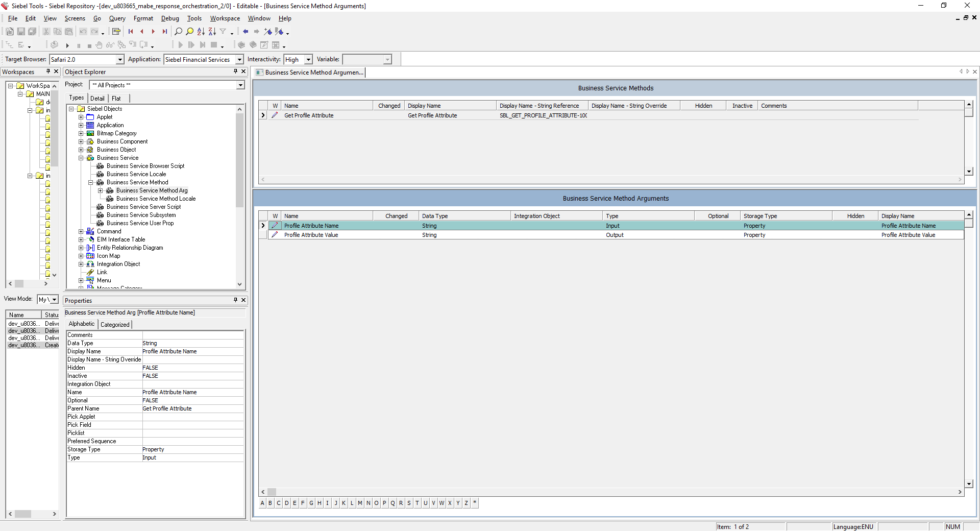Click alphabet index letter Z

(x=467, y=503)
